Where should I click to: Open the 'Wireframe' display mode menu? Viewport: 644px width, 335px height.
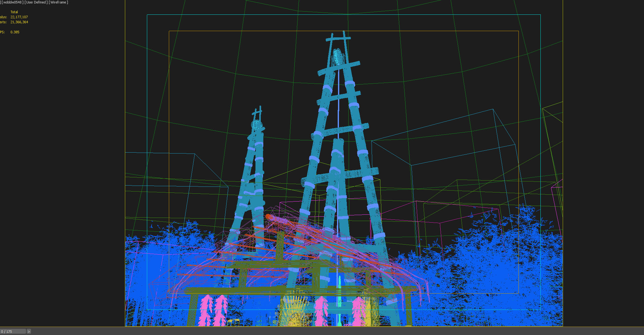tap(58, 2)
